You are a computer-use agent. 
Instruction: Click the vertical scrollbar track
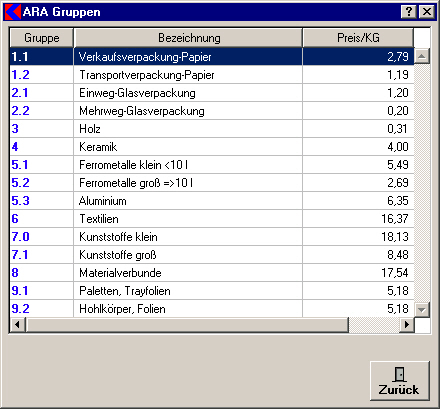[x=422, y=183]
